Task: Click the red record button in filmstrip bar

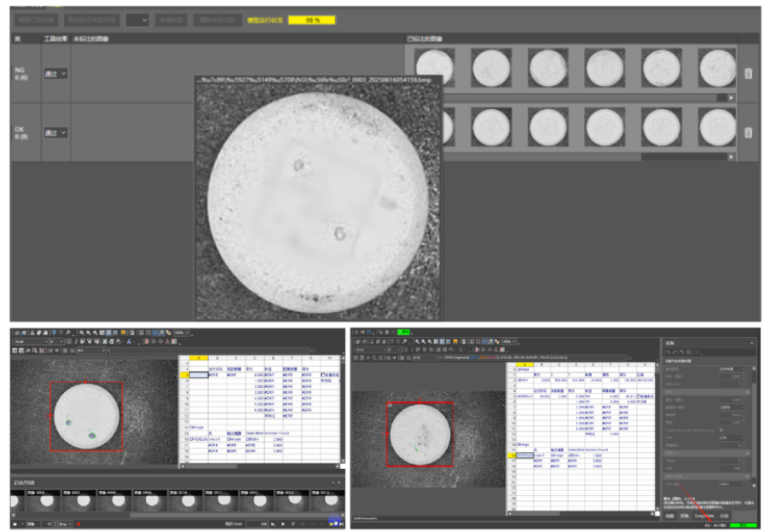Action: click(x=78, y=523)
